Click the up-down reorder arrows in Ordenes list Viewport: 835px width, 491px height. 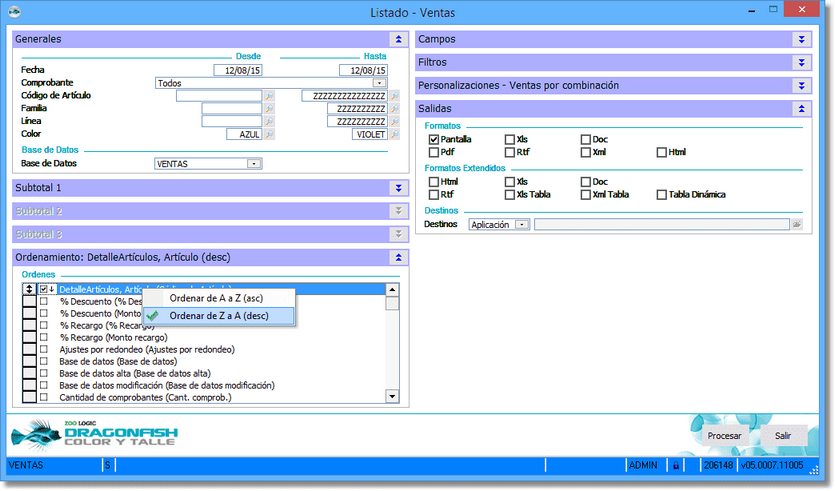coord(30,289)
